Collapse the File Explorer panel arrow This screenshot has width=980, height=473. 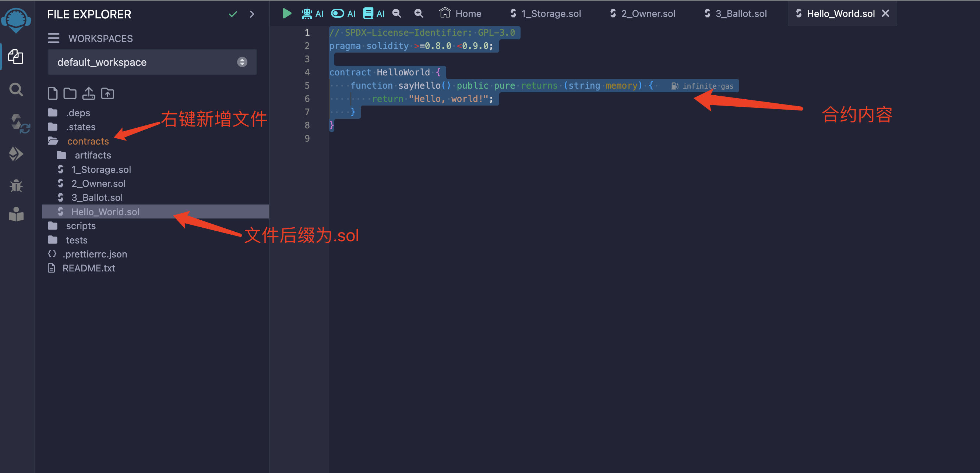coord(252,14)
